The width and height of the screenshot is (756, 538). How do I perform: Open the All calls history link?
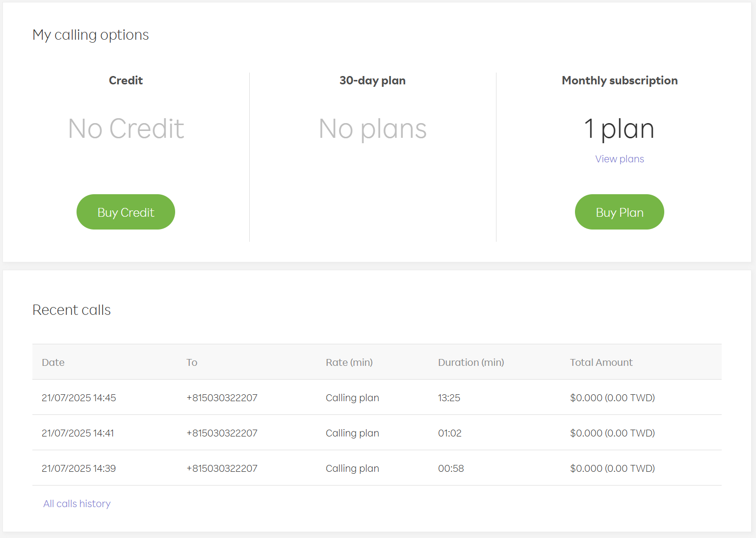(77, 504)
